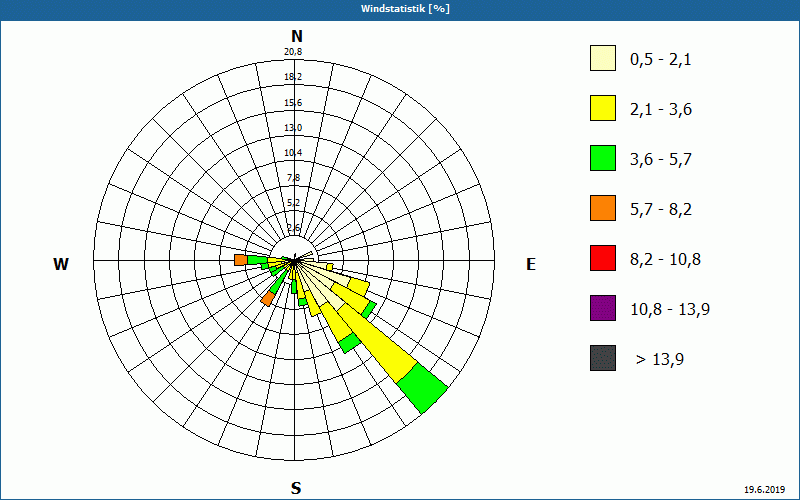Click the pale yellow 0,5 - 2,1 legend swatch
800x500 pixels.
[x=603, y=58]
